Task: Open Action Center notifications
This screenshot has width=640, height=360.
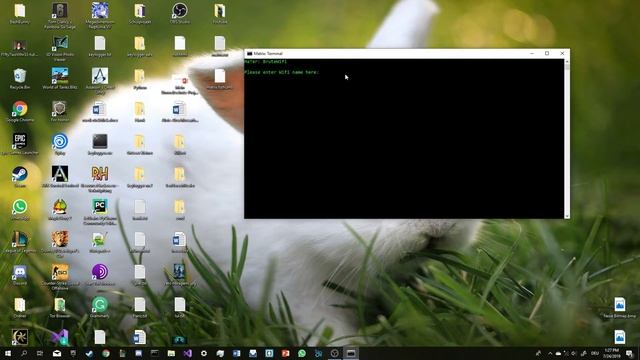Action: click(x=630, y=353)
